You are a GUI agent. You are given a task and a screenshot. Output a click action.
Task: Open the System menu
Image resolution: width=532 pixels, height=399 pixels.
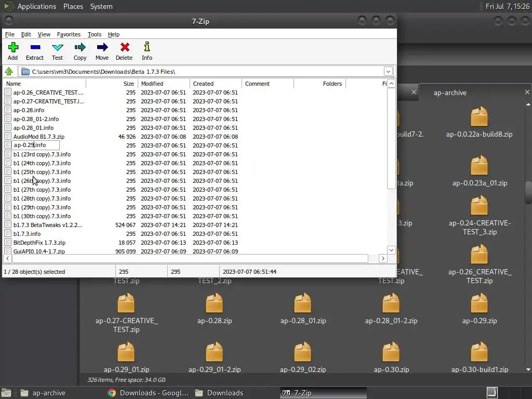[101, 6]
